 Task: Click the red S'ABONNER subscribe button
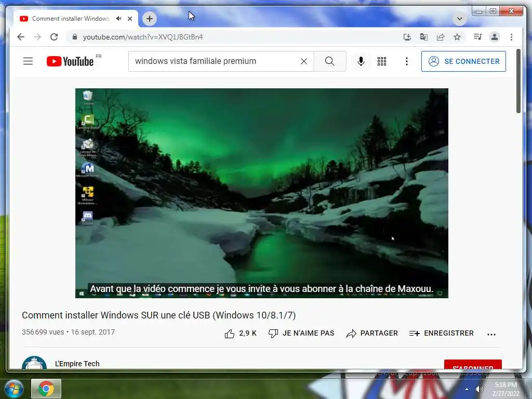pyautogui.click(x=473, y=364)
